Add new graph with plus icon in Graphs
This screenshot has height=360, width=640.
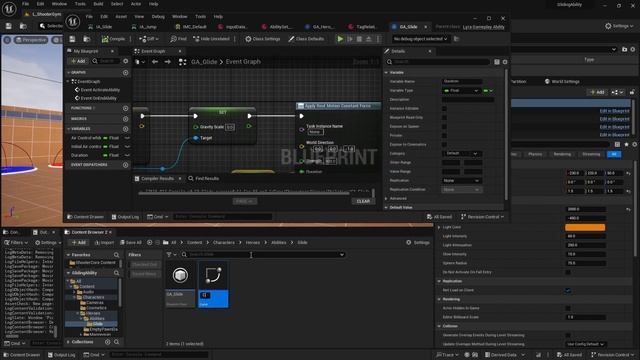125,72
